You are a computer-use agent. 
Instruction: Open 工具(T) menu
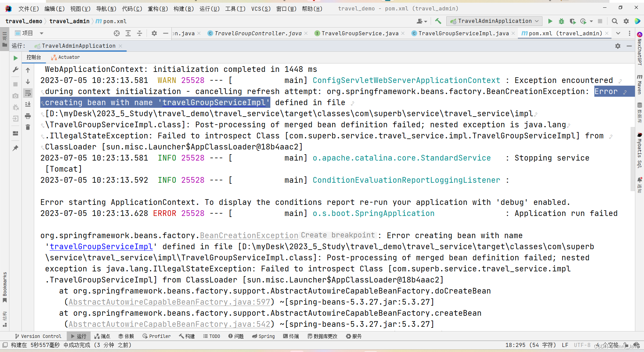235,9
